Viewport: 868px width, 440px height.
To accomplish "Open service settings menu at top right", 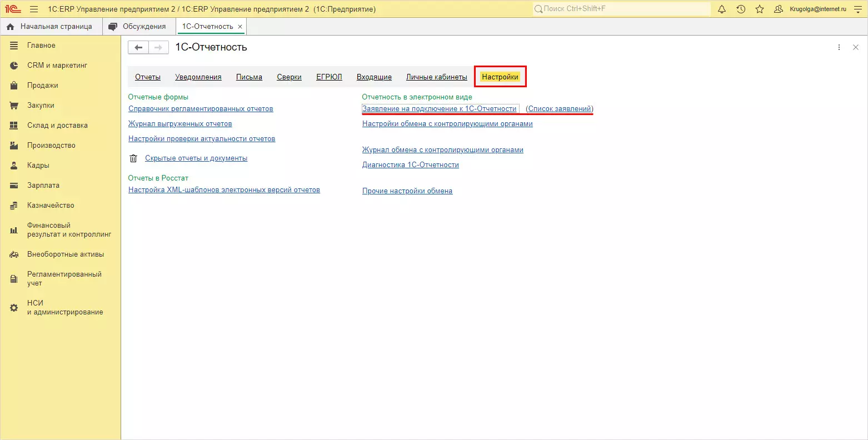I will coord(857,9).
